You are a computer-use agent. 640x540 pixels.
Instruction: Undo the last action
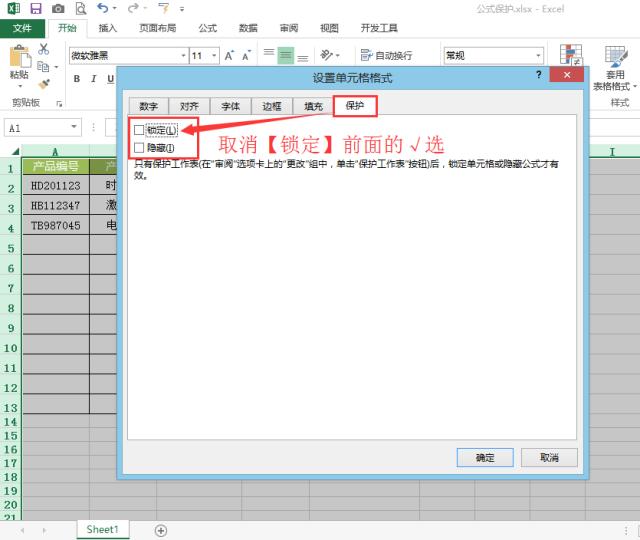(103, 8)
